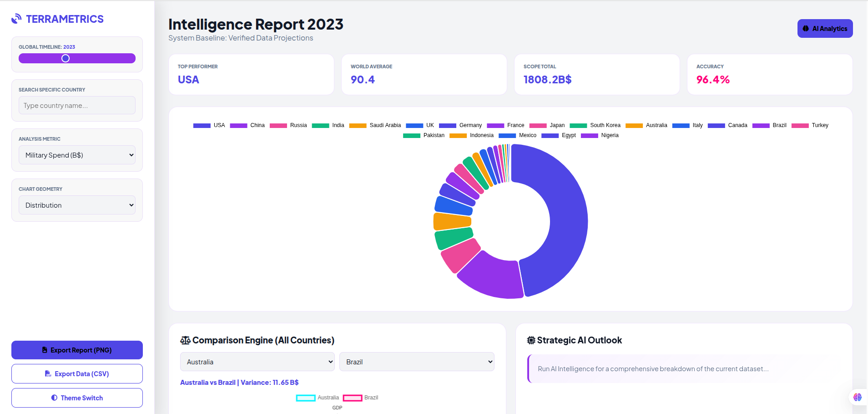Viewport: 868px width, 414px height.
Task: Toggle the Saudi Arabia legend entry
Action: (375, 125)
